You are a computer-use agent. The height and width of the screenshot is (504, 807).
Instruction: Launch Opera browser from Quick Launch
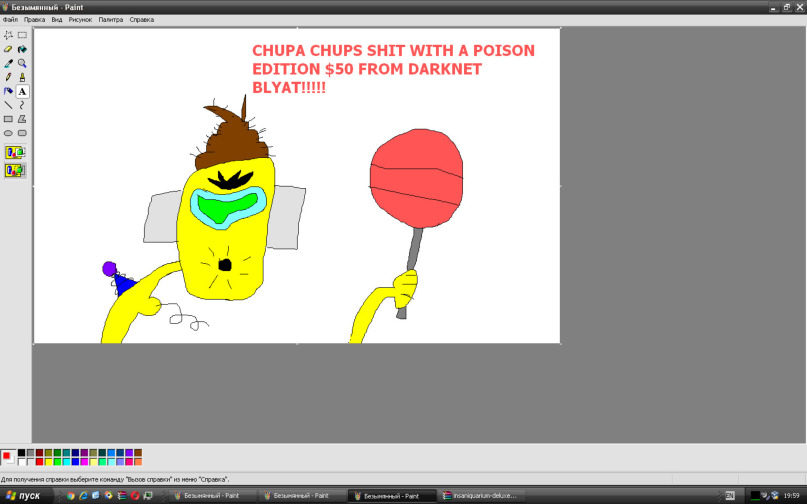click(x=135, y=496)
